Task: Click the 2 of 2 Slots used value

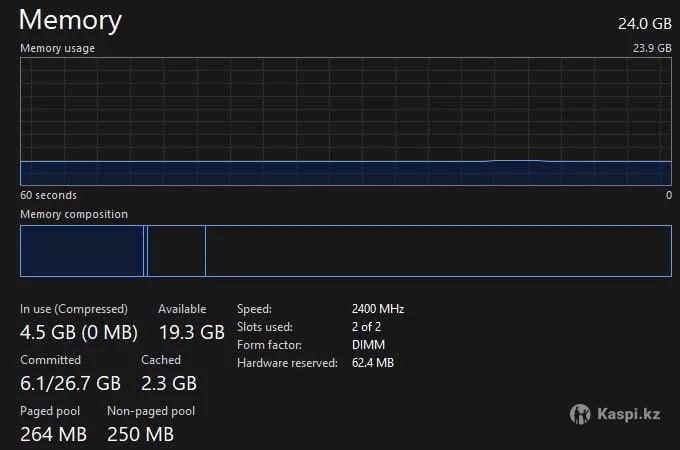Action: (x=367, y=327)
